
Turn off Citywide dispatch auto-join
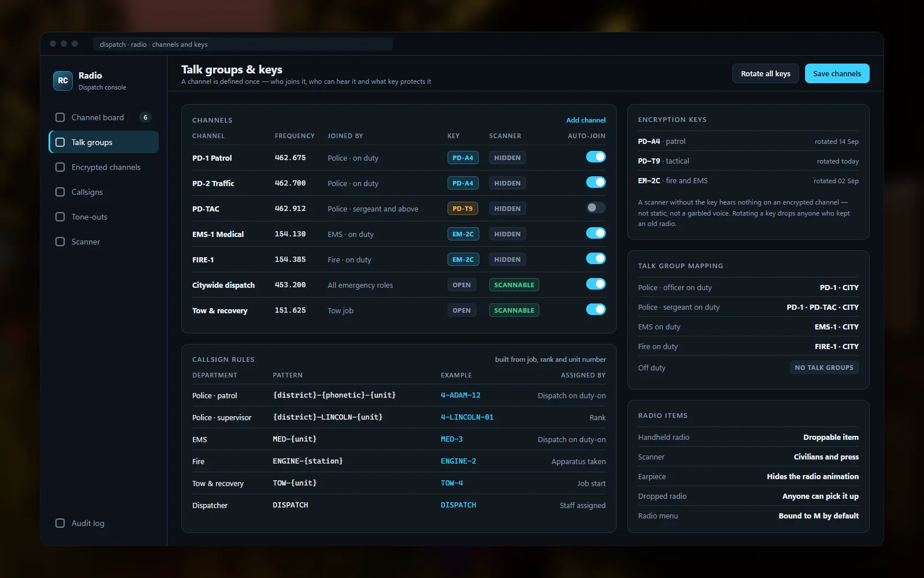pyautogui.click(x=595, y=284)
